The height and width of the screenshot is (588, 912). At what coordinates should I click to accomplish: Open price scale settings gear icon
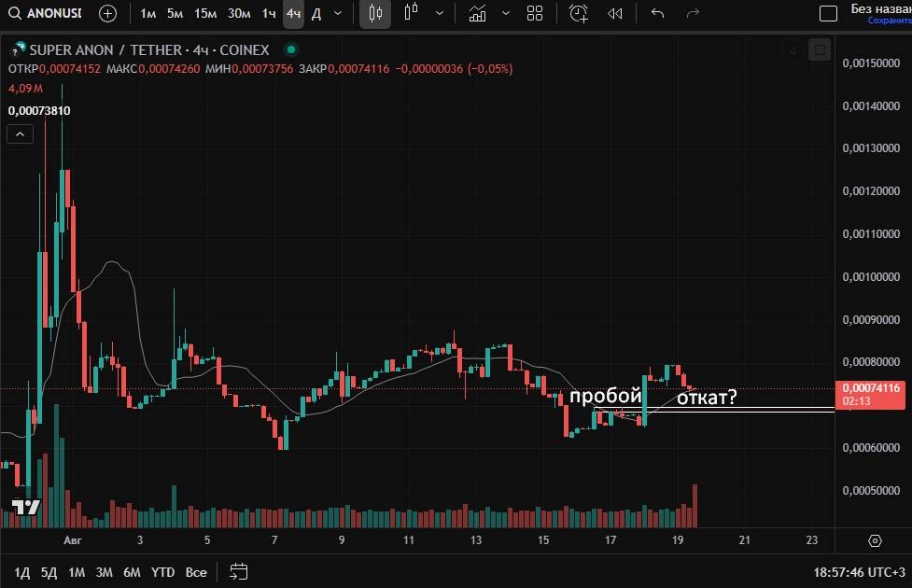tap(875, 540)
